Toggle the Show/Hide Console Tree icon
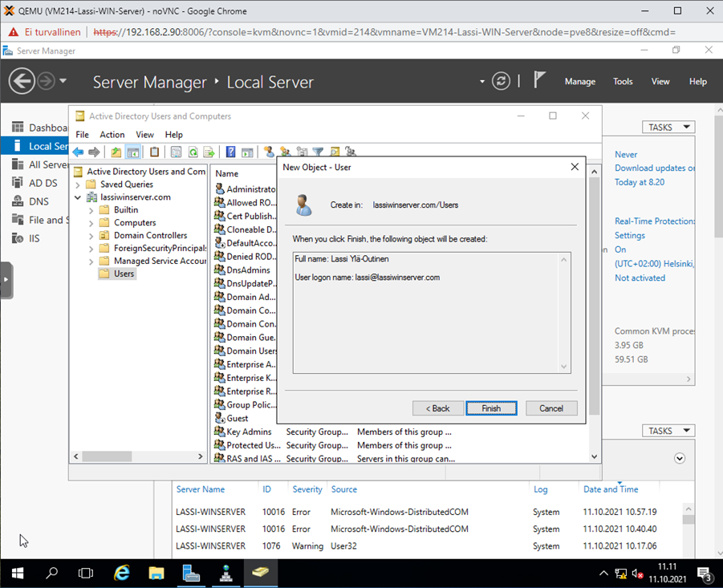The image size is (723, 588). tap(132, 152)
